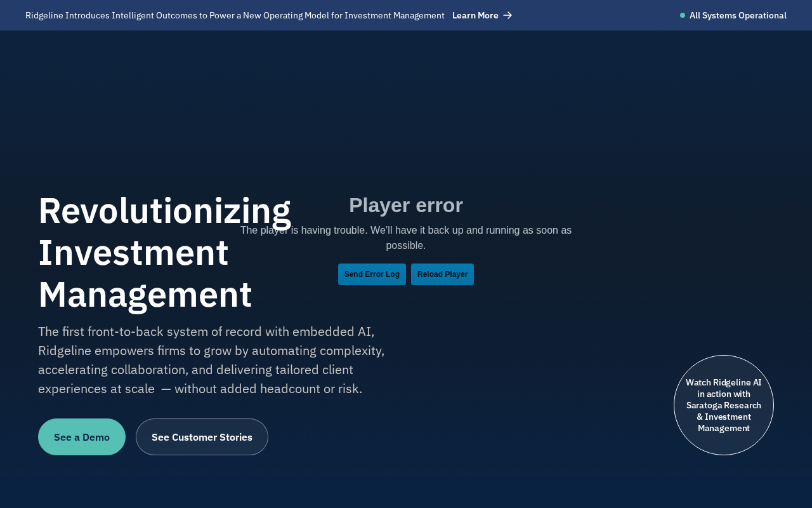Click the green status dot indicator
812x508 pixels.
tap(683, 15)
